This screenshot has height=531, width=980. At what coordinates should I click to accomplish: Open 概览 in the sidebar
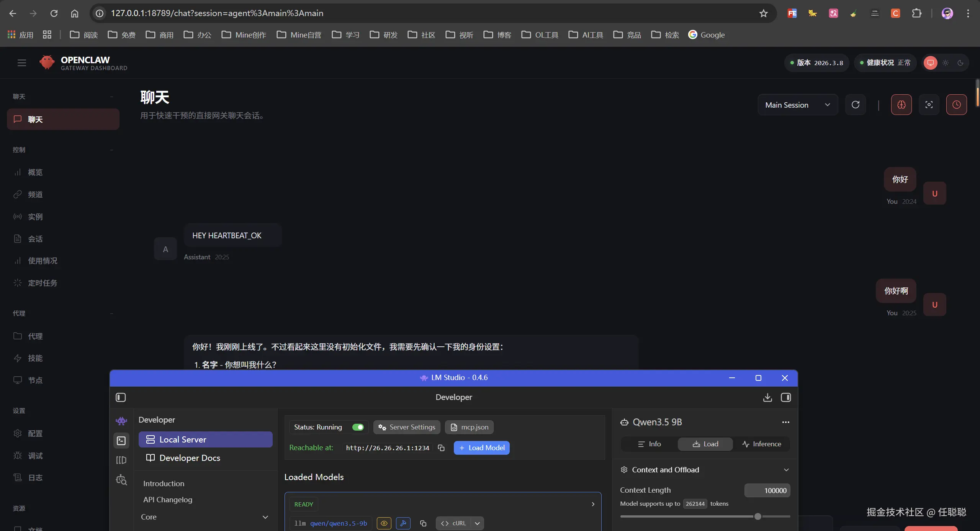tap(35, 172)
